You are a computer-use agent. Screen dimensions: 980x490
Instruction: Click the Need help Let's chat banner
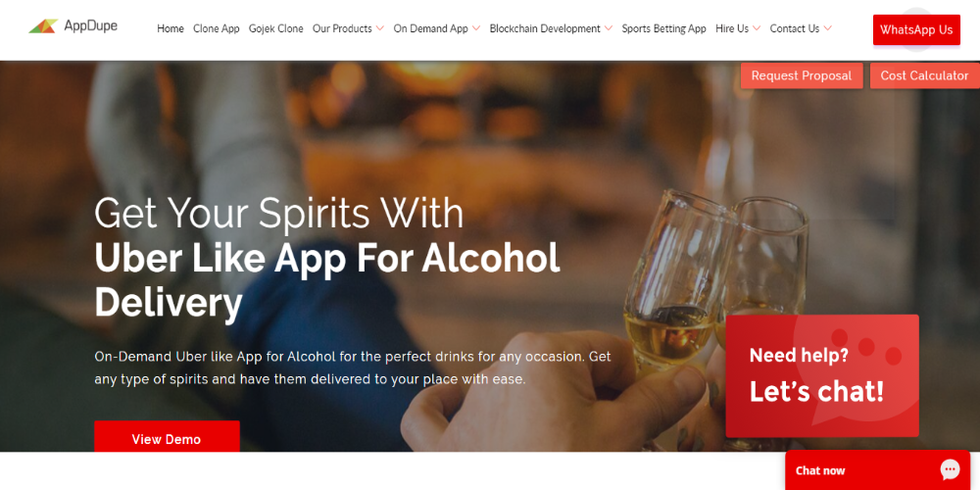click(x=822, y=375)
